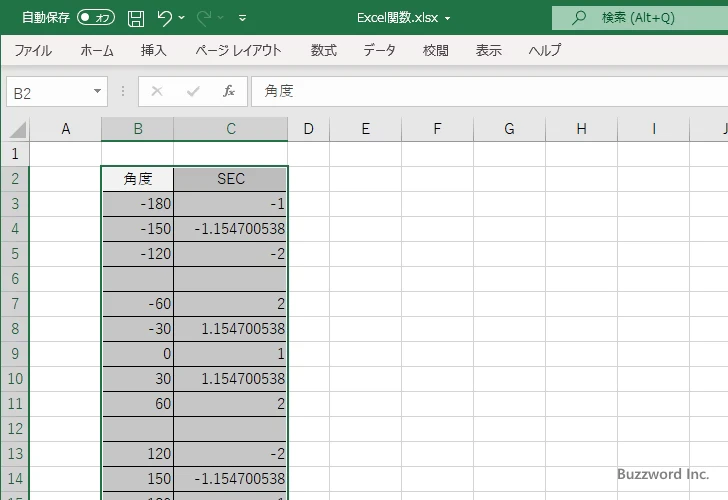Select column G header
The height and width of the screenshot is (500, 728).
coord(509,129)
